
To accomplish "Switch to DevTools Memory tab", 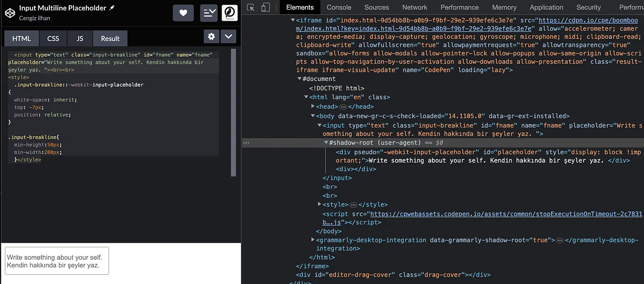I will point(504,7).
